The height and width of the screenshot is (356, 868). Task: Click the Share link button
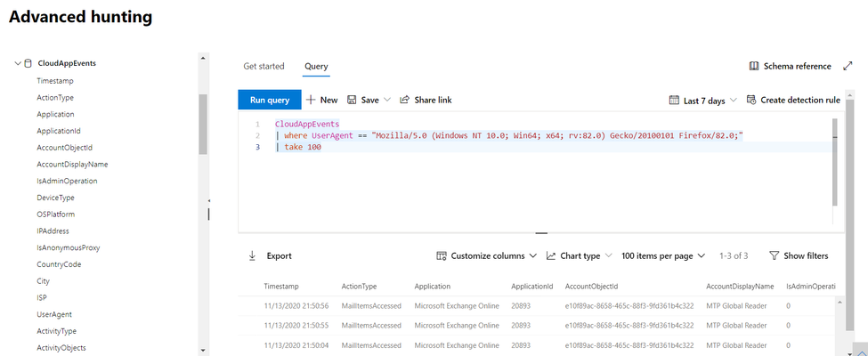(426, 100)
